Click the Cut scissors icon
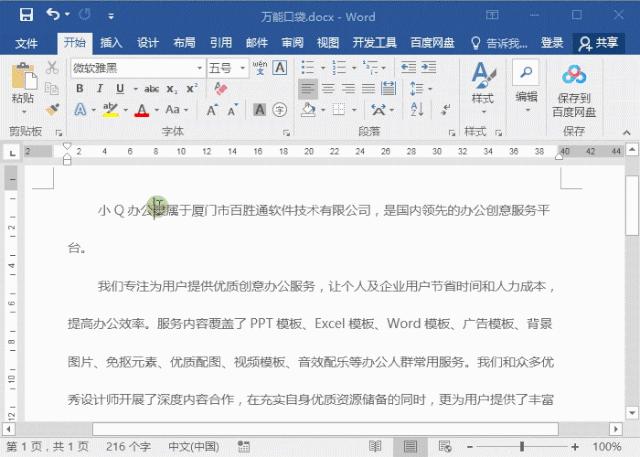 point(52,68)
